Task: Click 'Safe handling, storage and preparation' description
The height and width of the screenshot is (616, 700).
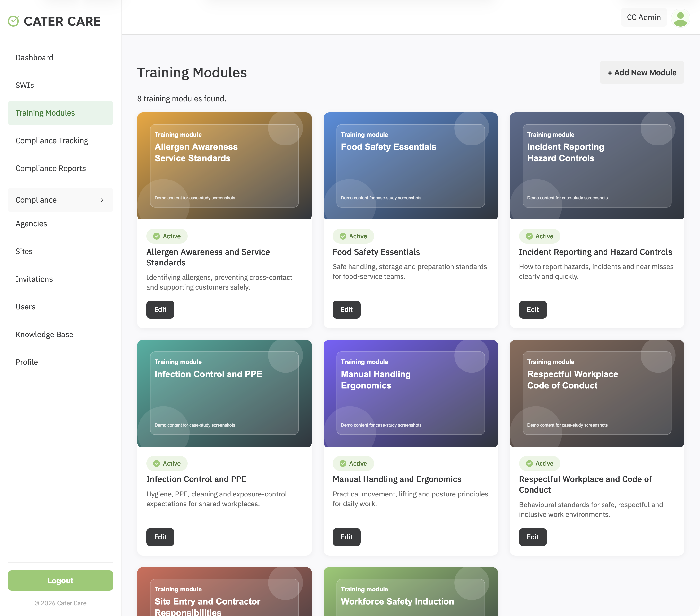Action: [410, 271]
